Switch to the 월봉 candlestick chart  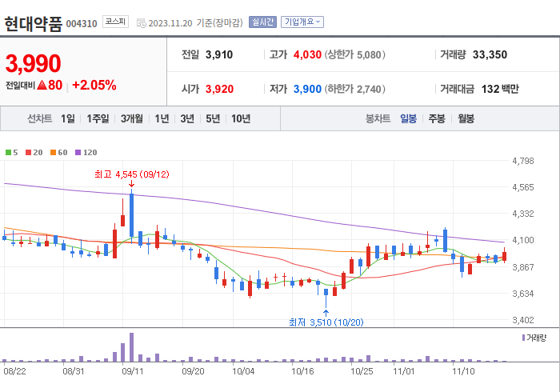(x=466, y=118)
